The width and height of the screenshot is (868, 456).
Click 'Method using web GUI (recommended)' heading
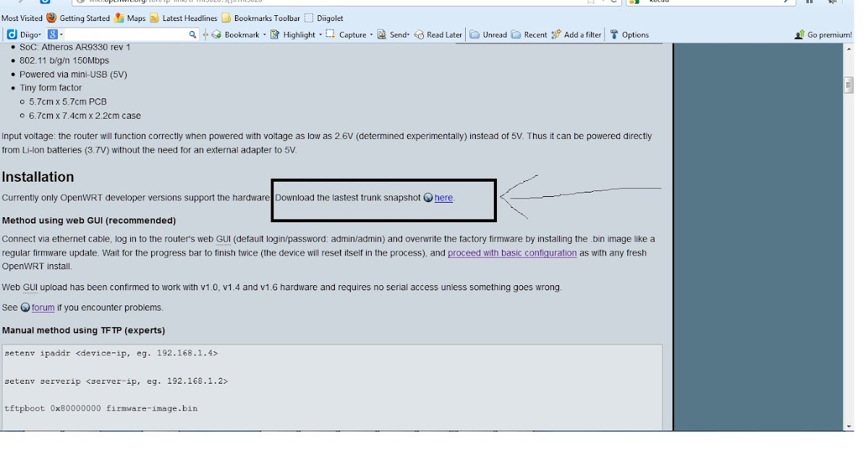(89, 221)
